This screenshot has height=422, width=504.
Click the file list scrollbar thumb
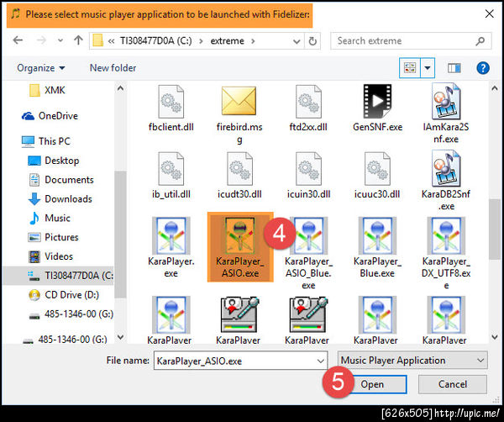495,229
